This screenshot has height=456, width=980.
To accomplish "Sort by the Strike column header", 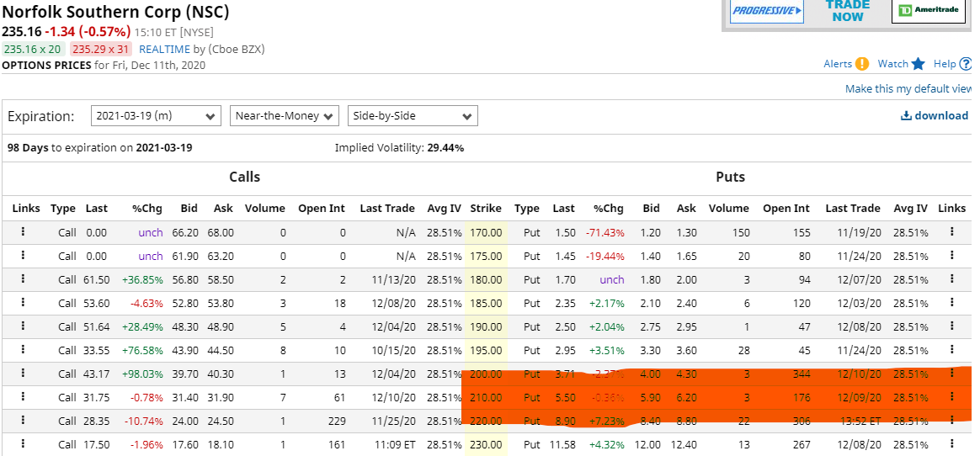I will coord(486,209).
